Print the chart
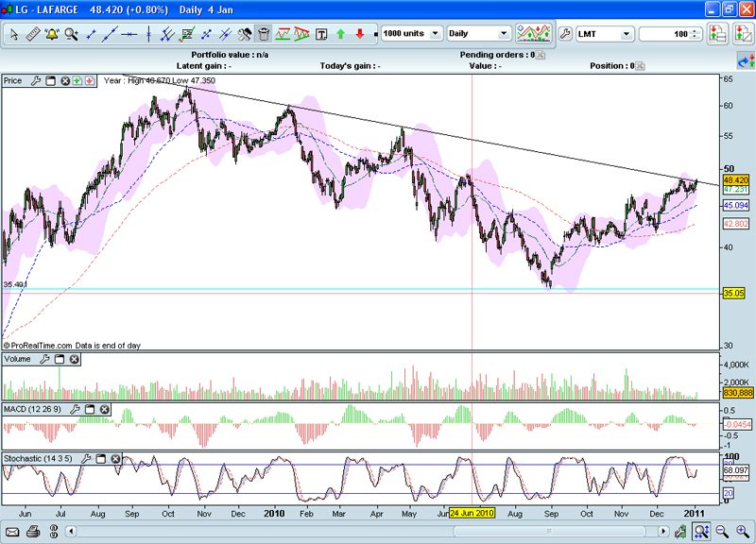Image resolution: width=756 pixels, height=544 pixels. coord(33,532)
